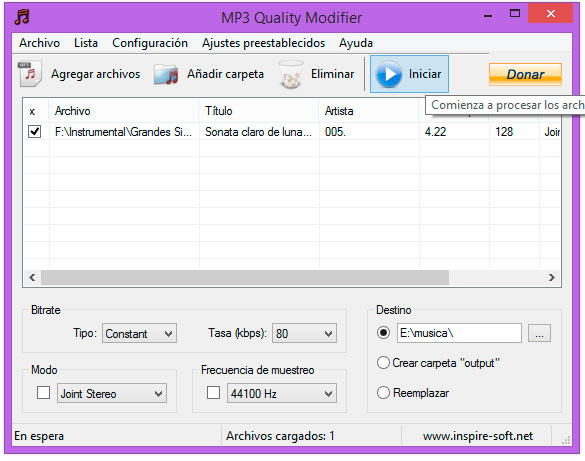The width and height of the screenshot is (585, 461).
Task: Enable the Modo checkbox
Action: 43,392
